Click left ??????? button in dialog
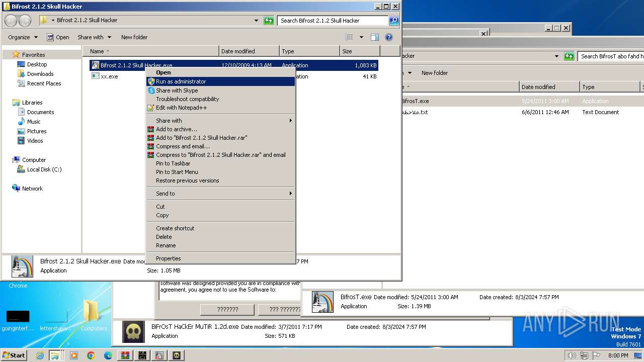This screenshot has height=362, width=644. (x=227, y=309)
